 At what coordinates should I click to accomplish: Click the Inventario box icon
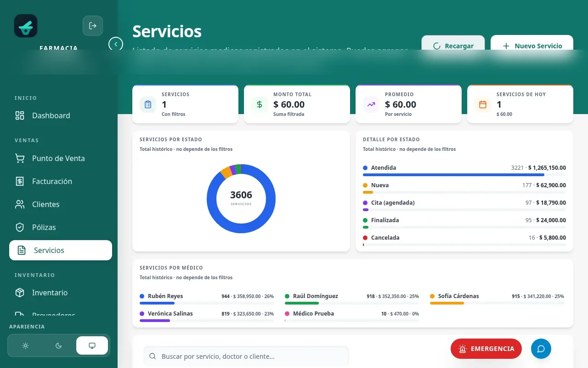point(20,293)
